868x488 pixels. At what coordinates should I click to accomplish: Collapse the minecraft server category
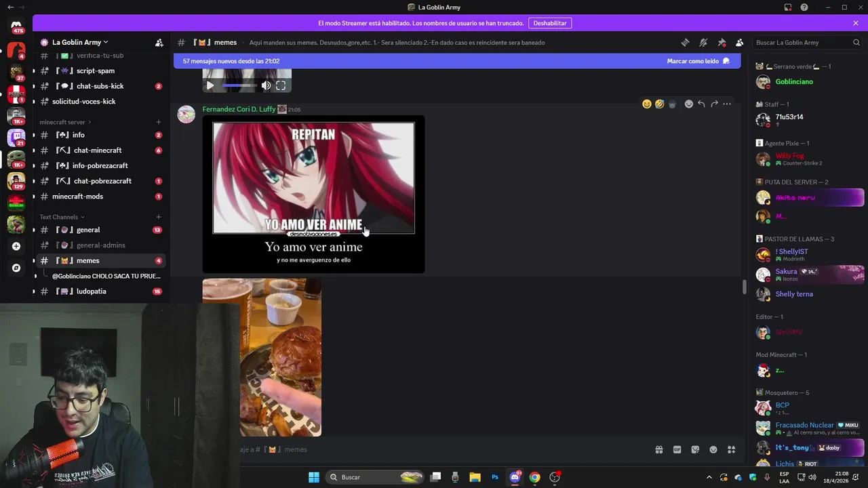(x=65, y=122)
